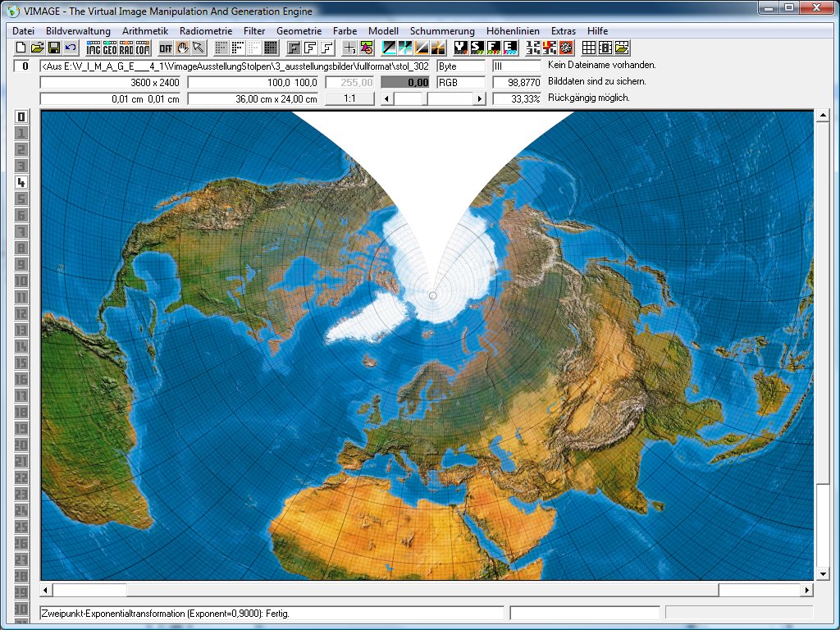Click right arrow of zoom slider

480,98
